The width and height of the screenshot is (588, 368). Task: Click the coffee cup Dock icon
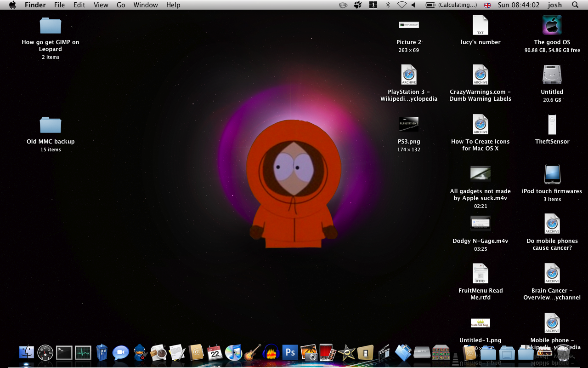click(x=158, y=353)
